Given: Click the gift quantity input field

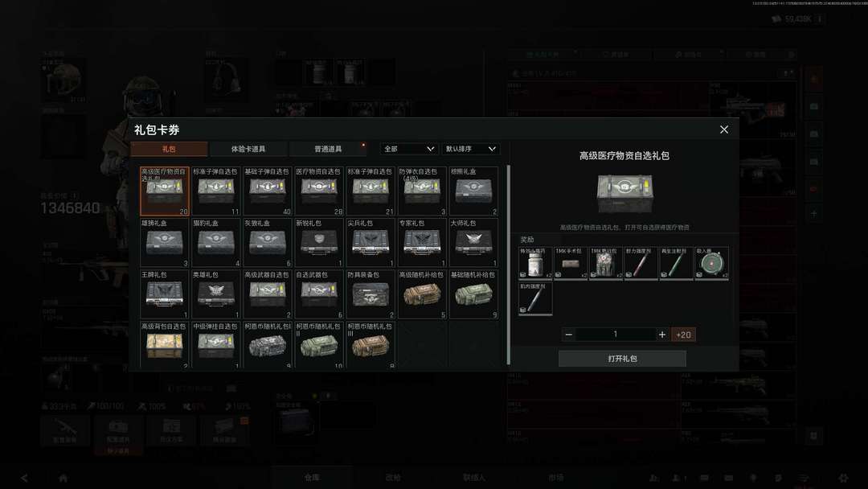Looking at the screenshot, I should [x=616, y=335].
